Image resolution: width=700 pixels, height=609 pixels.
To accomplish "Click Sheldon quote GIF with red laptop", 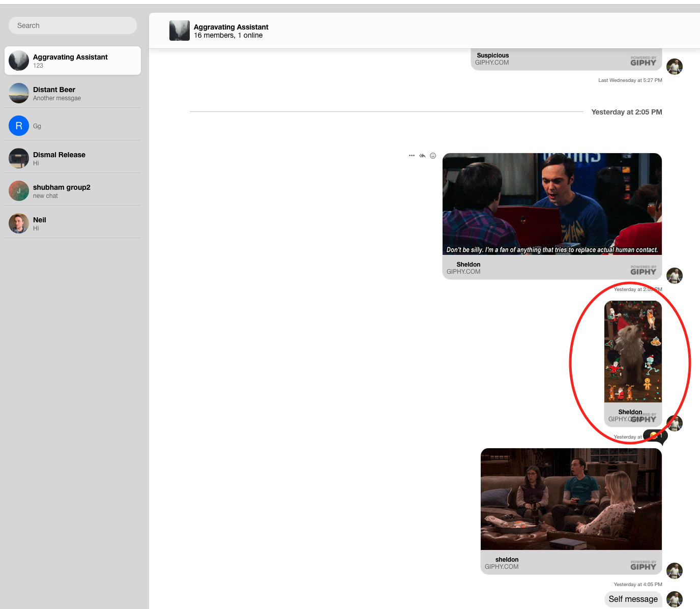I will (552, 204).
